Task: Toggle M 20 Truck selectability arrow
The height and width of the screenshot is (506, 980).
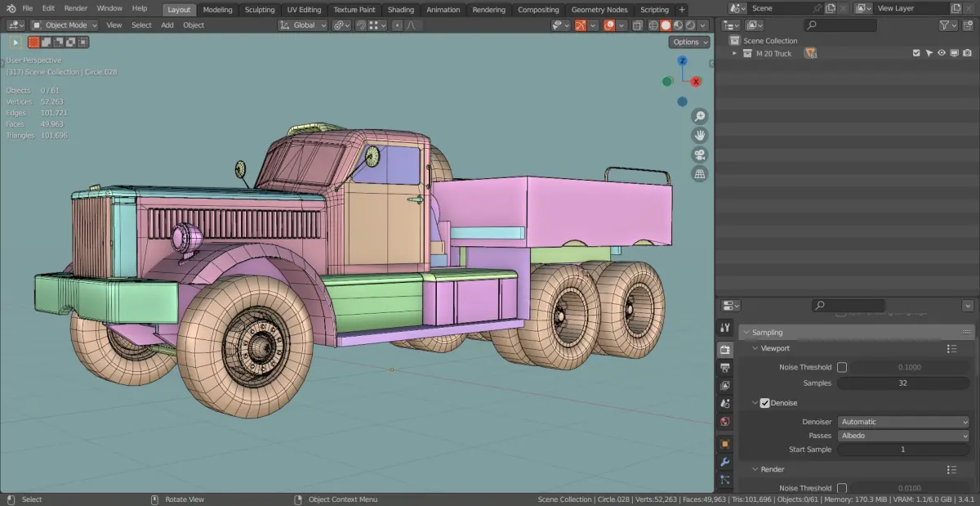Action: click(x=929, y=53)
